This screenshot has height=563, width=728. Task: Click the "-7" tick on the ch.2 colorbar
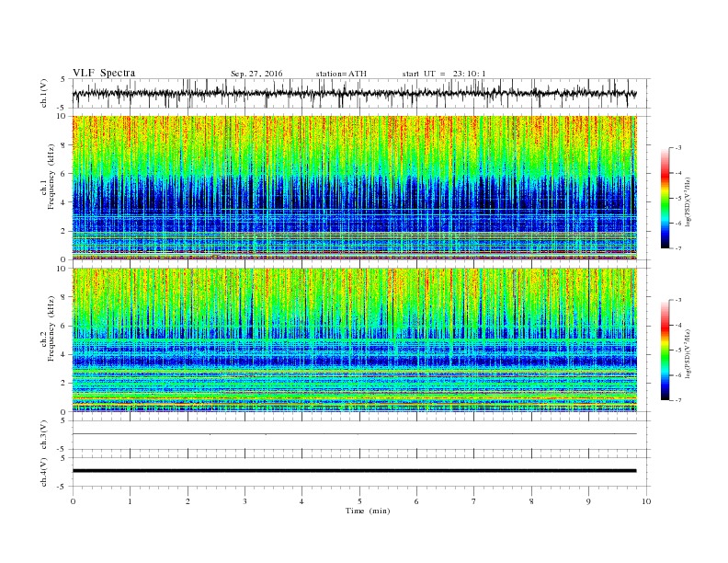tap(678, 400)
